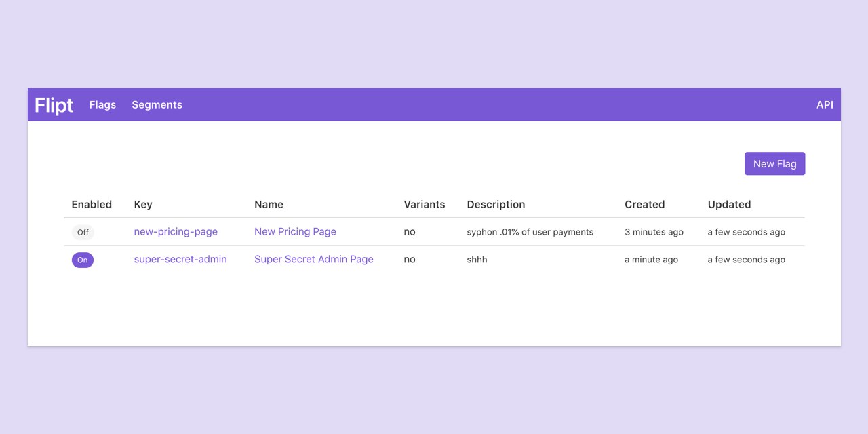Toggle the Off badge for new-pricing-page
Screen dimensions: 868x434
point(83,233)
